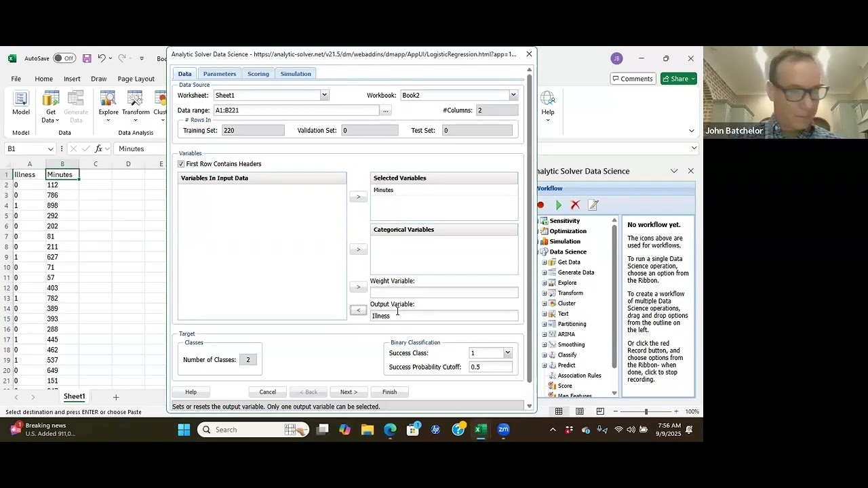Select Page Layout view icon in status bar
Screen dimensions: 868x488
[x=580, y=411]
